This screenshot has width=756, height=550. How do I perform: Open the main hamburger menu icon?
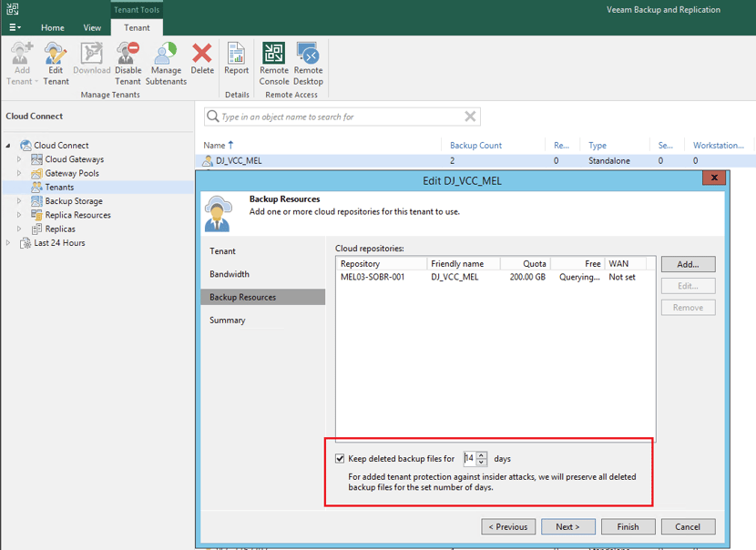coord(15,27)
